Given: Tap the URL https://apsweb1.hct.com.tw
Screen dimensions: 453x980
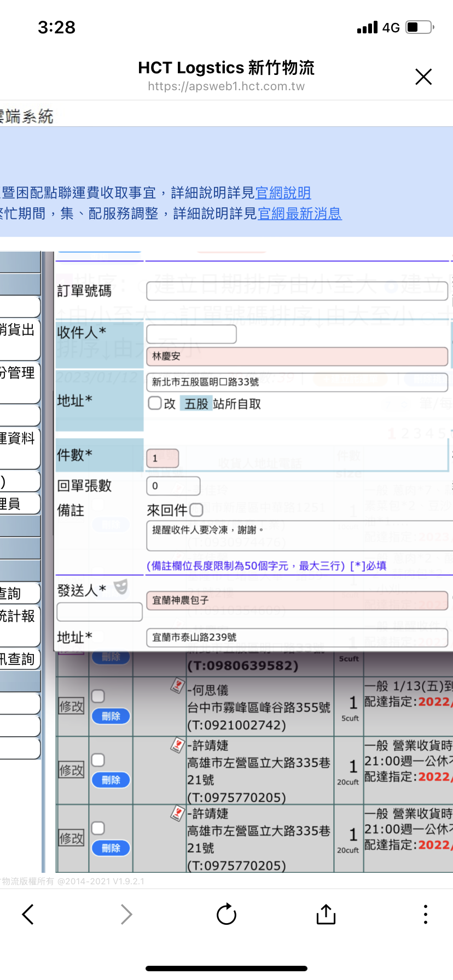Looking at the screenshot, I should tap(226, 86).
